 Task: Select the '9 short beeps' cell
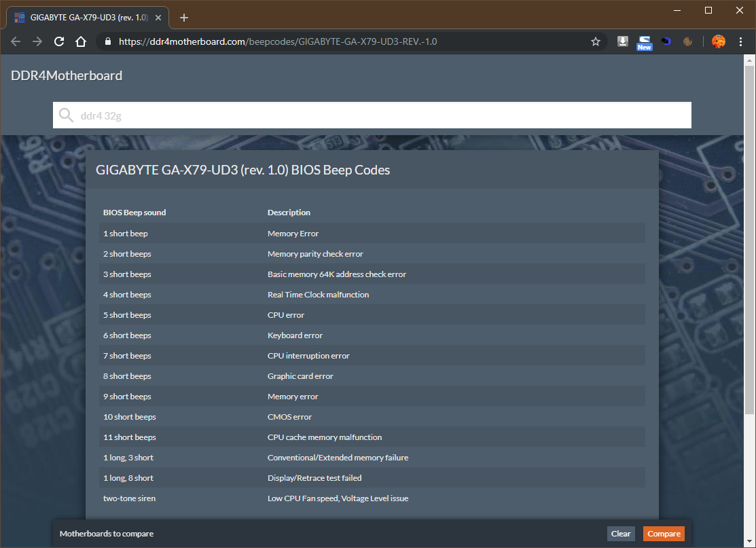(127, 396)
